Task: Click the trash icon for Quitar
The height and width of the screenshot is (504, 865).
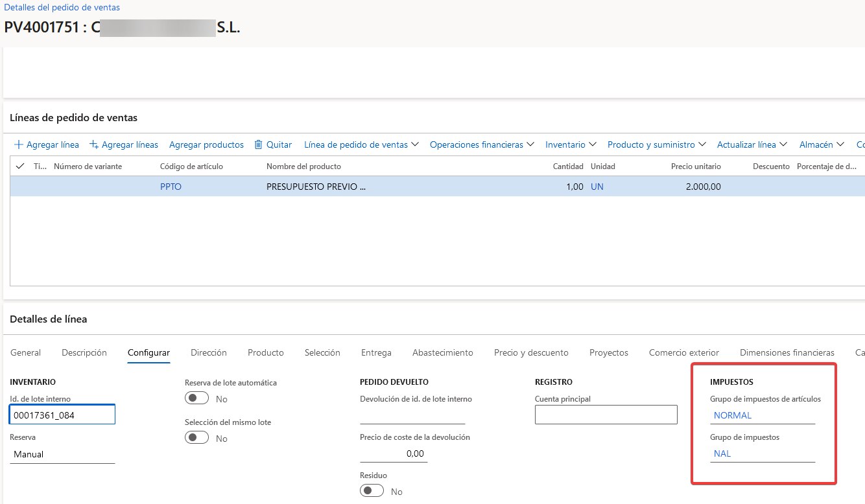Action: point(259,144)
